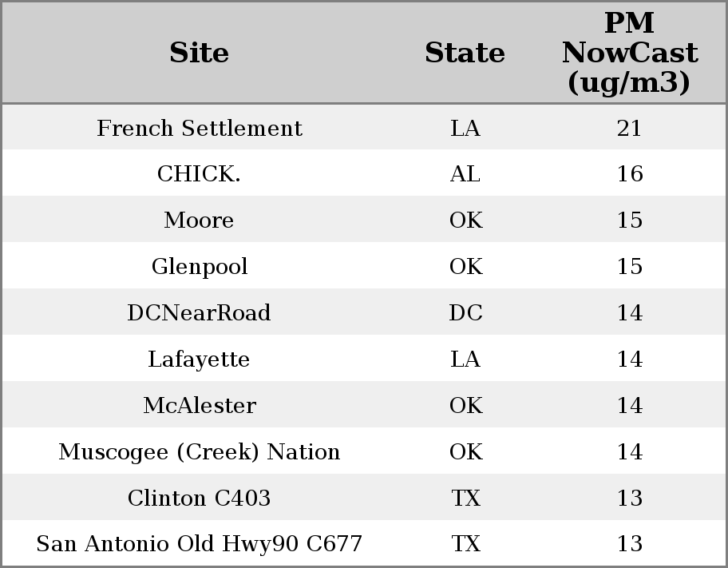Click the State column header

pos(465,53)
